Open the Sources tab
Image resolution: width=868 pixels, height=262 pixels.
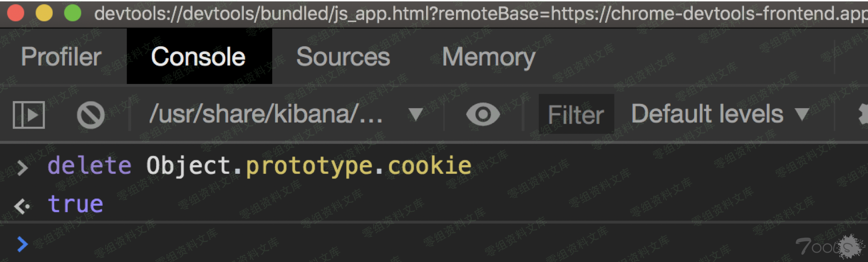click(x=343, y=57)
